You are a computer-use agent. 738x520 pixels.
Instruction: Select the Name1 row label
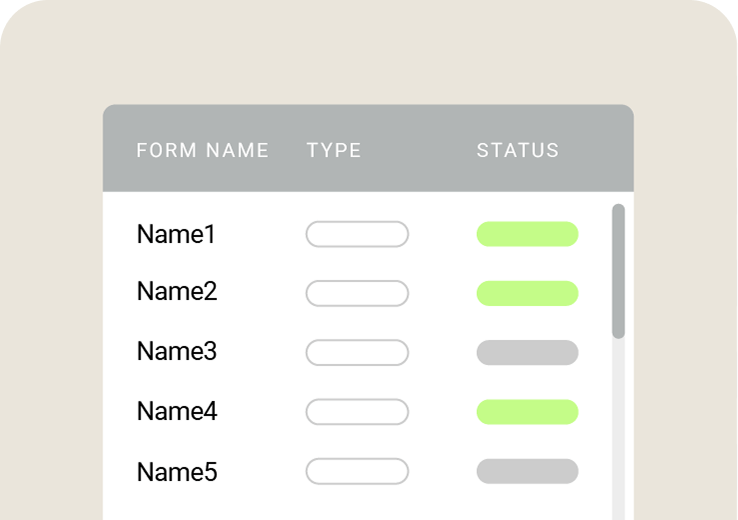click(176, 235)
